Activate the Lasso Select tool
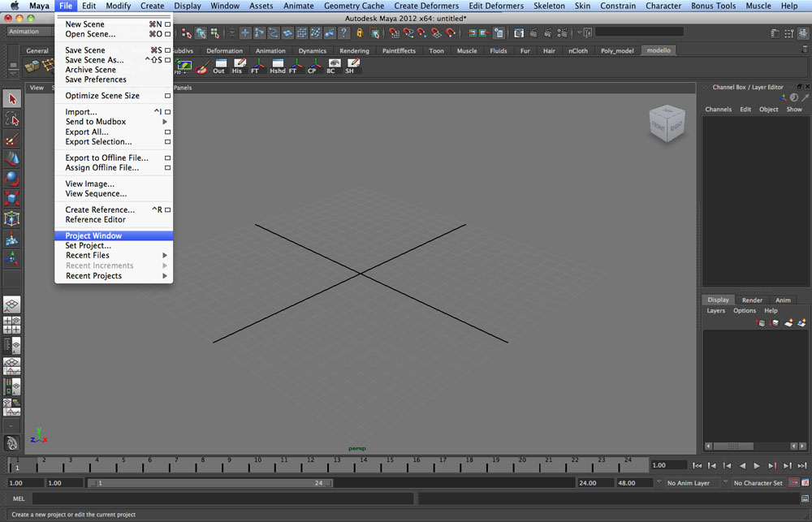 (x=12, y=119)
